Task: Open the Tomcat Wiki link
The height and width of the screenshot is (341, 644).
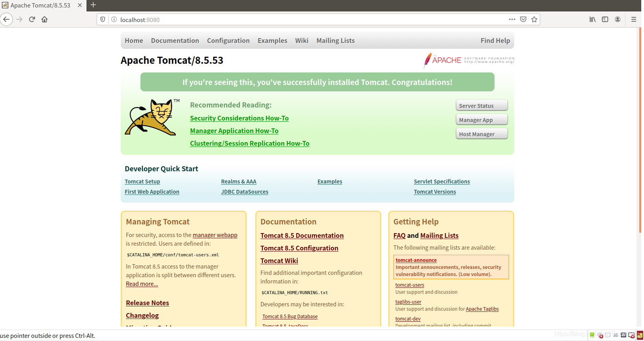Action: [x=279, y=261]
